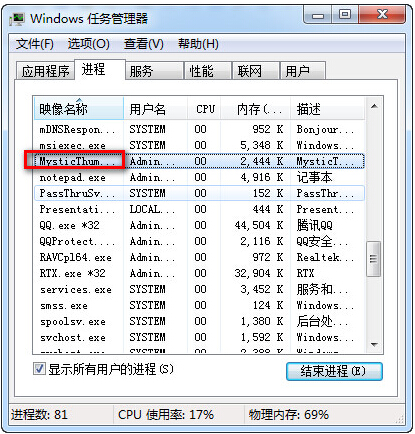415x434 pixels.
Task: Select the QQProtect.... process
Action: point(199,241)
